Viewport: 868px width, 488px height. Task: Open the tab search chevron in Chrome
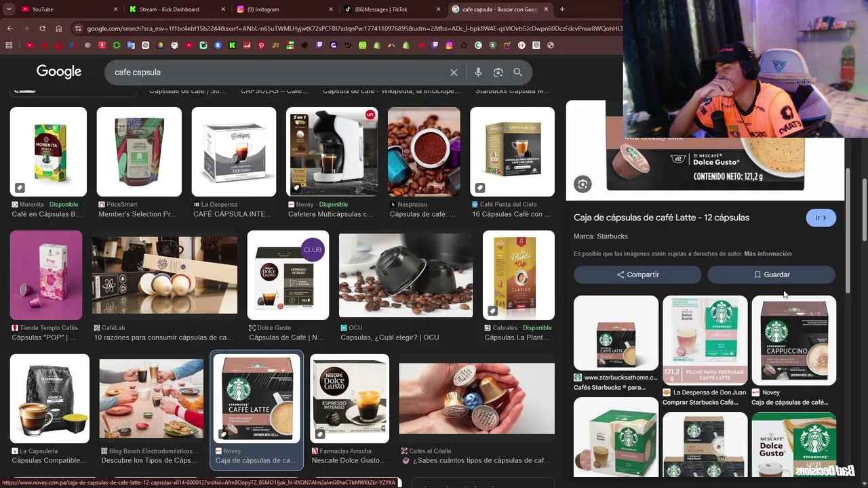pyautogui.click(x=9, y=9)
